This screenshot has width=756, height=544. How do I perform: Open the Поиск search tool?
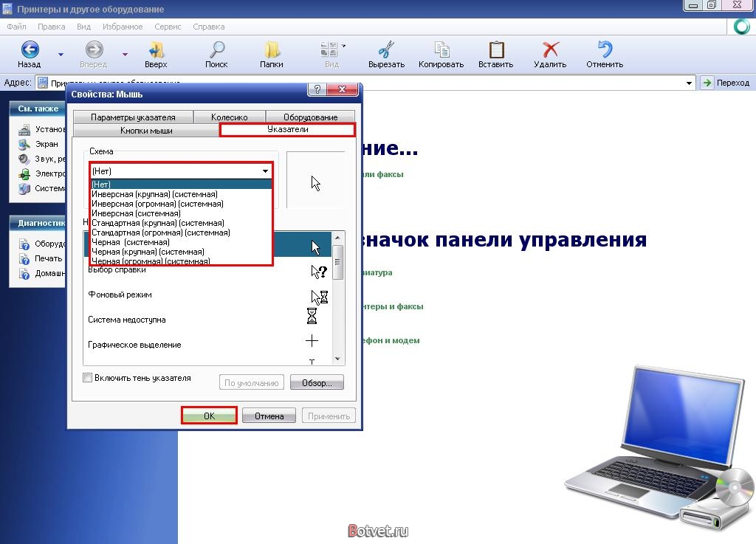[x=216, y=55]
